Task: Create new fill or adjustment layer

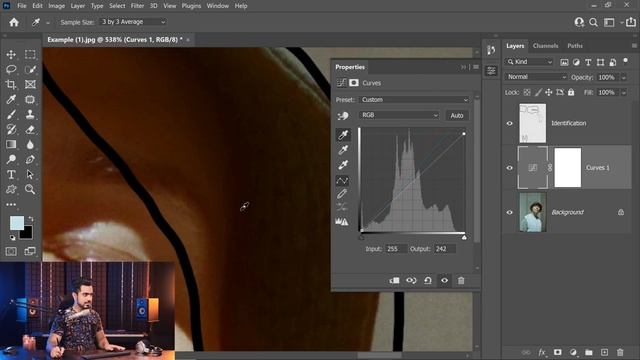Action: 573,352
